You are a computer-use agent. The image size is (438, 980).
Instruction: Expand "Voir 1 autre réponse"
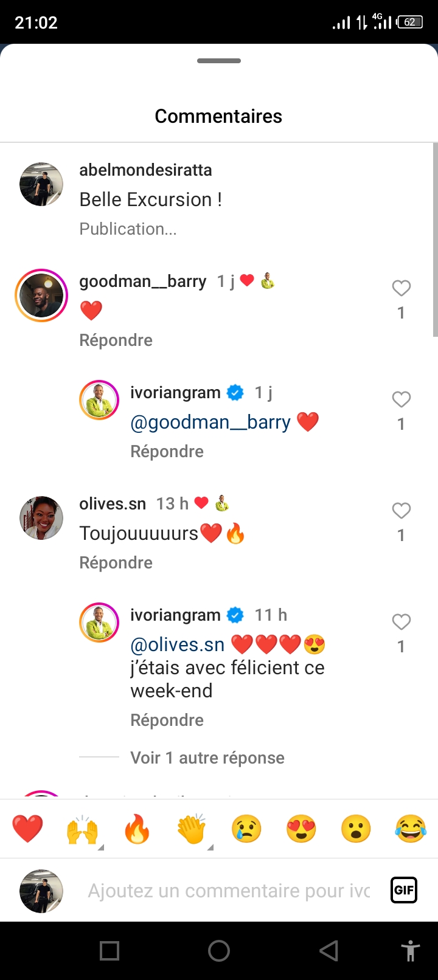coord(207,757)
